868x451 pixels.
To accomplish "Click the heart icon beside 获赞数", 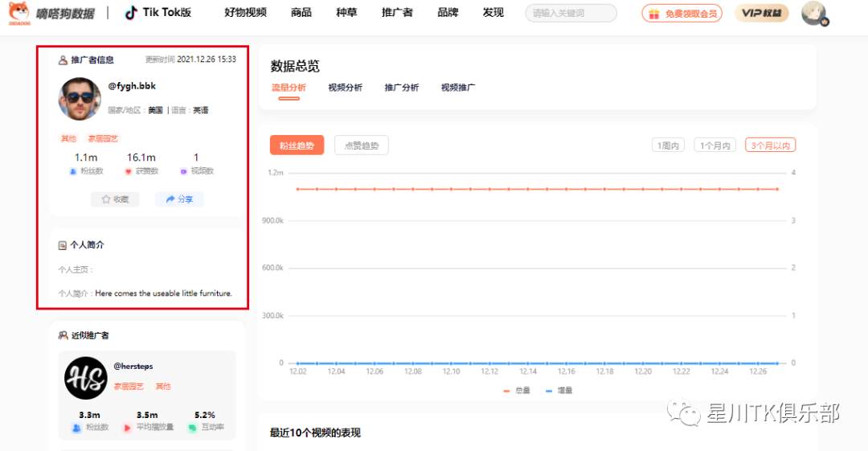I will click(x=129, y=171).
